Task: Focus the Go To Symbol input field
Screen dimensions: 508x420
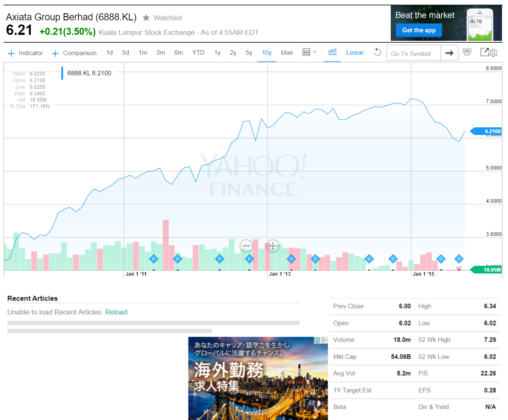Action: [414, 53]
